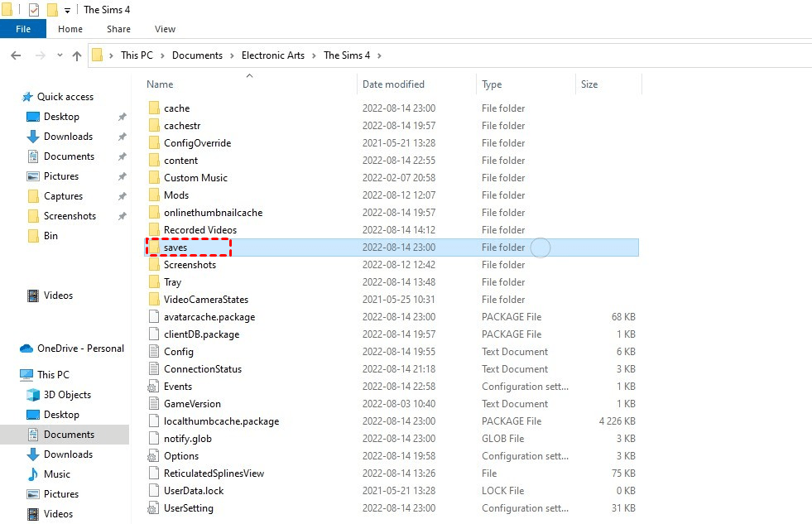Select the onlinethumbnailcache folder icon
812x524 pixels.
[x=154, y=212]
